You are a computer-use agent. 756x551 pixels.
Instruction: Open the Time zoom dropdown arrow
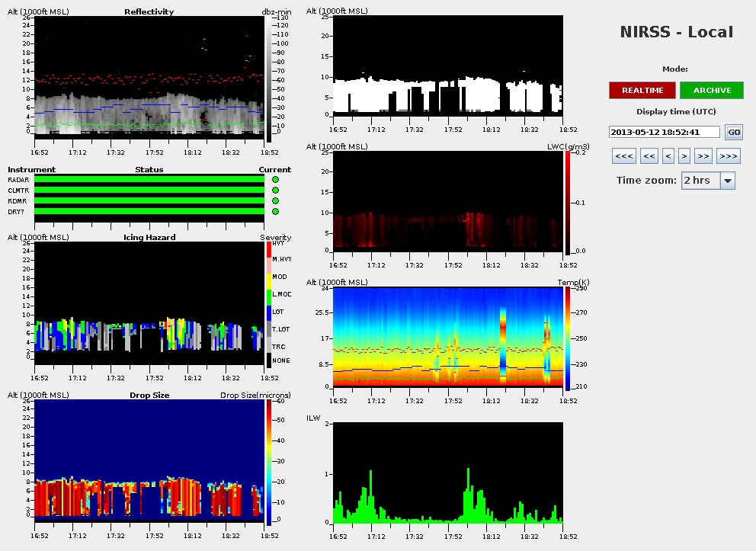click(727, 181)
